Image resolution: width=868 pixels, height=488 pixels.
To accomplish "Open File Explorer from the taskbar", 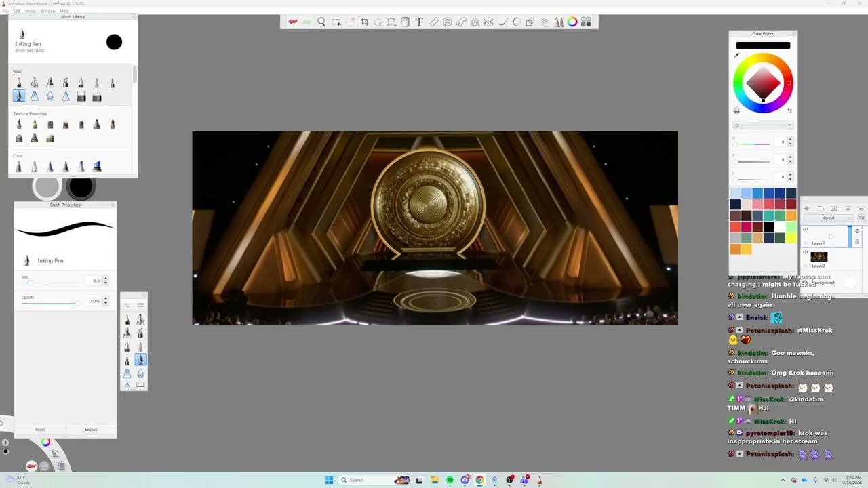I will point(435,480).
